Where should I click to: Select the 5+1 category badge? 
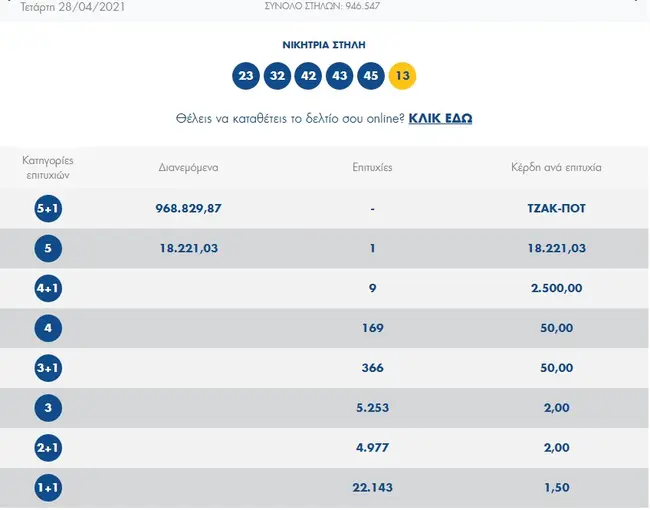pyautogui.click(x=48, y=208)
